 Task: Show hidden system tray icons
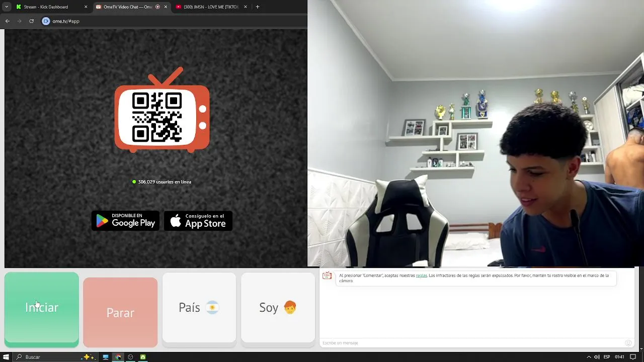[x=589, y=357]
